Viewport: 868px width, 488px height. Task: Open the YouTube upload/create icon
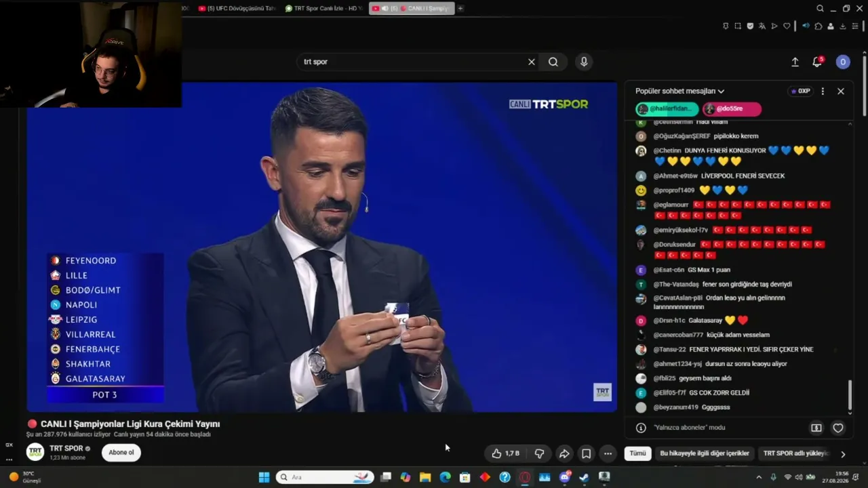click(x=795, y=62)
